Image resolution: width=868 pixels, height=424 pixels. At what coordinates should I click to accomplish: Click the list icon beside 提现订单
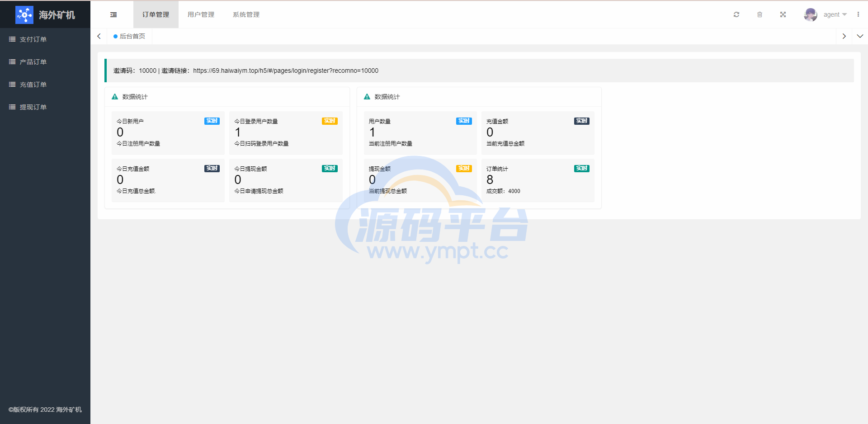click(x=12, y=107)
